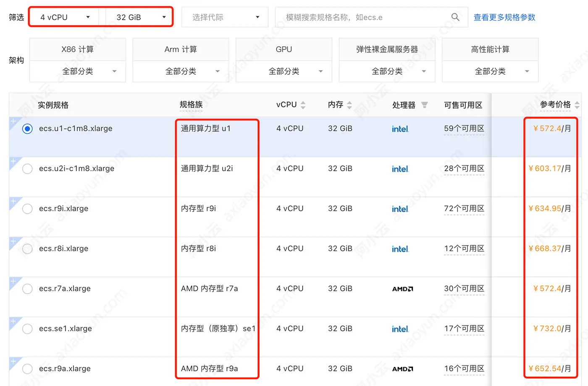The height and width of the screenshot is (386, 588).
Task: Expand plus corner of ecs.r9a.xlarge row
Action: coord(13,361)
